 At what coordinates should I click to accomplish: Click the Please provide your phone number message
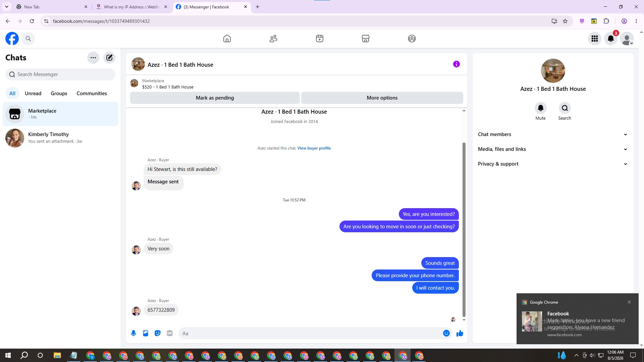[415, 276]
